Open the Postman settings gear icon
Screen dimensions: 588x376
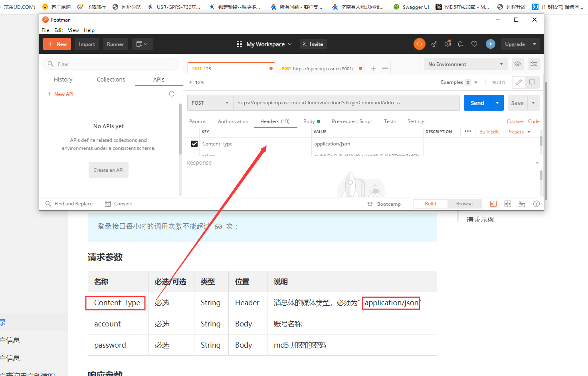click(x=448, y=44)
